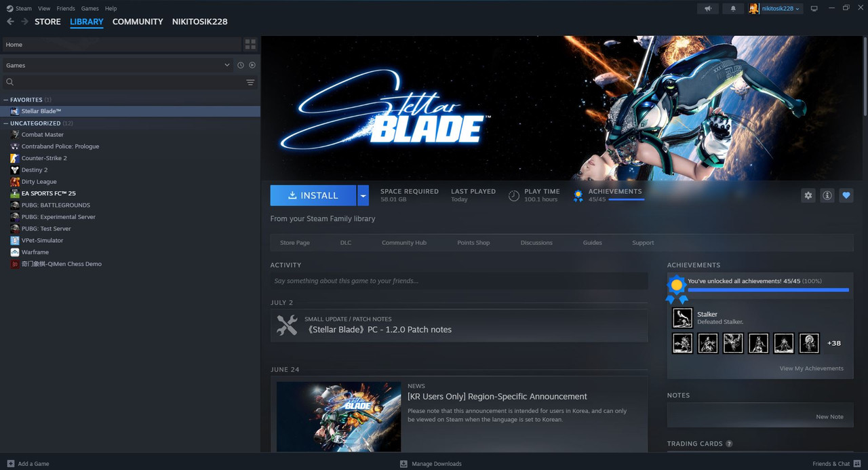The width and height of the screenshot is (868, 470).
Task: Collapse the Favorites category
Action: pos(6,100)
